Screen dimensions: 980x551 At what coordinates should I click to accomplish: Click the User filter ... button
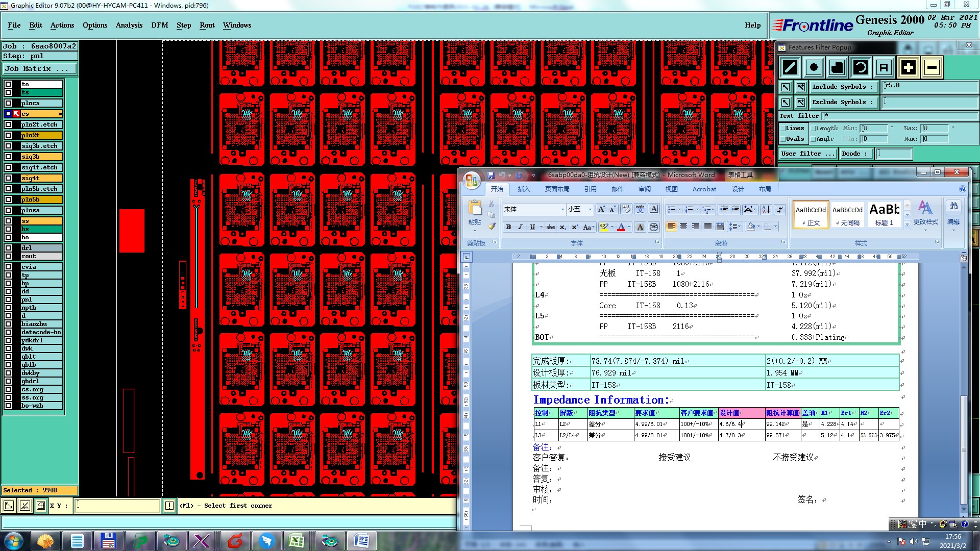pos(808,154)
